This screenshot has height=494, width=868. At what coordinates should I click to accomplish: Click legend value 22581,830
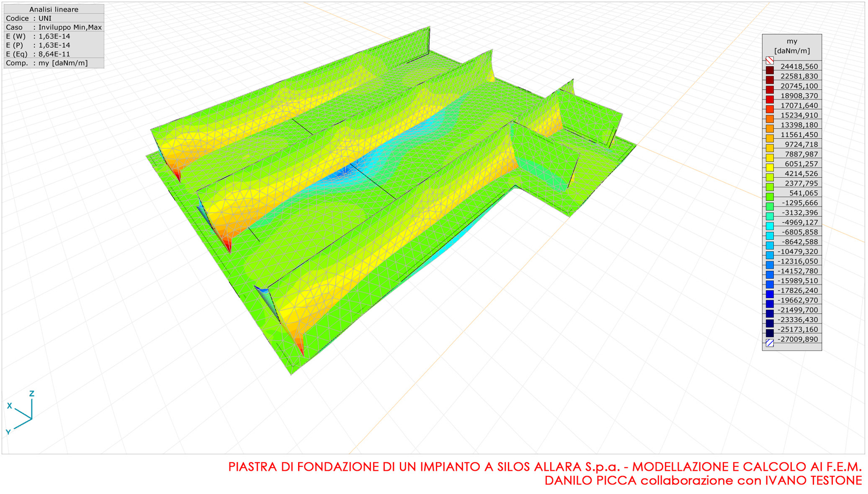799,76
